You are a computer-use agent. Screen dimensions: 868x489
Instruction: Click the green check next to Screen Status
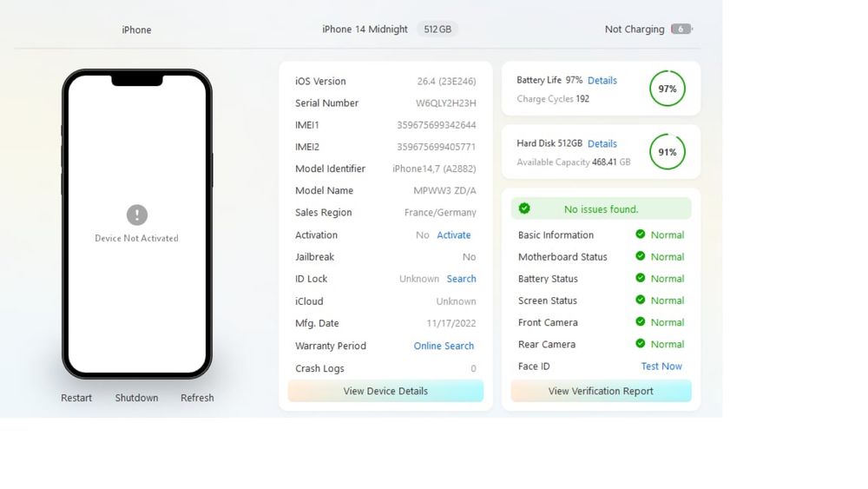click(x=641, y=300)
